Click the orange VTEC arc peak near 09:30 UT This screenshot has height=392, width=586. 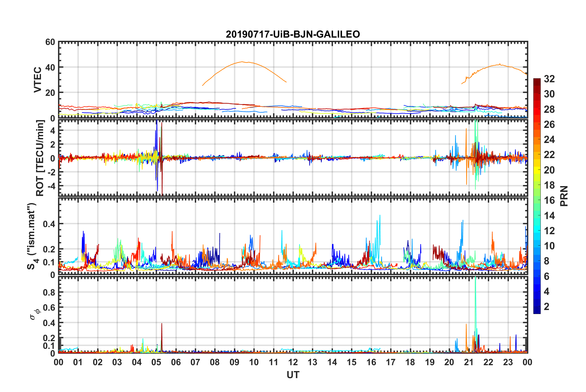(242, 62)
